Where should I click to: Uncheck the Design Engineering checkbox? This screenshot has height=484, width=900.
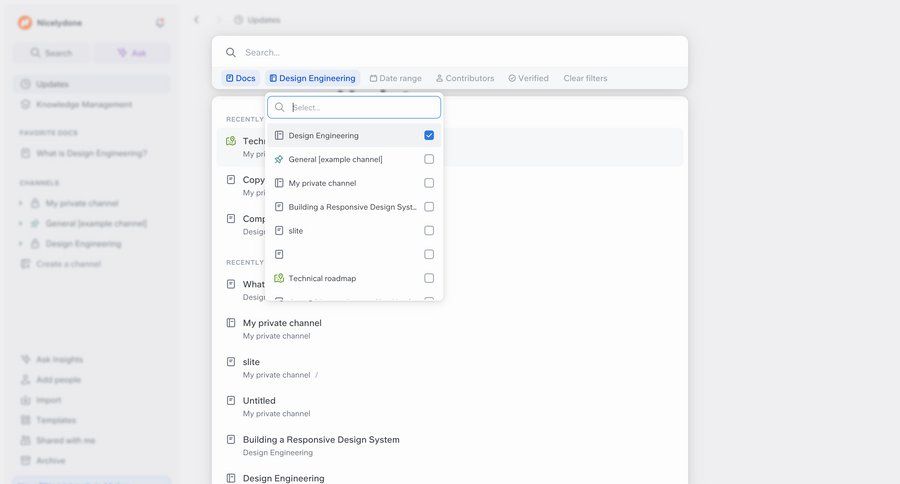(x=429, y=135)
